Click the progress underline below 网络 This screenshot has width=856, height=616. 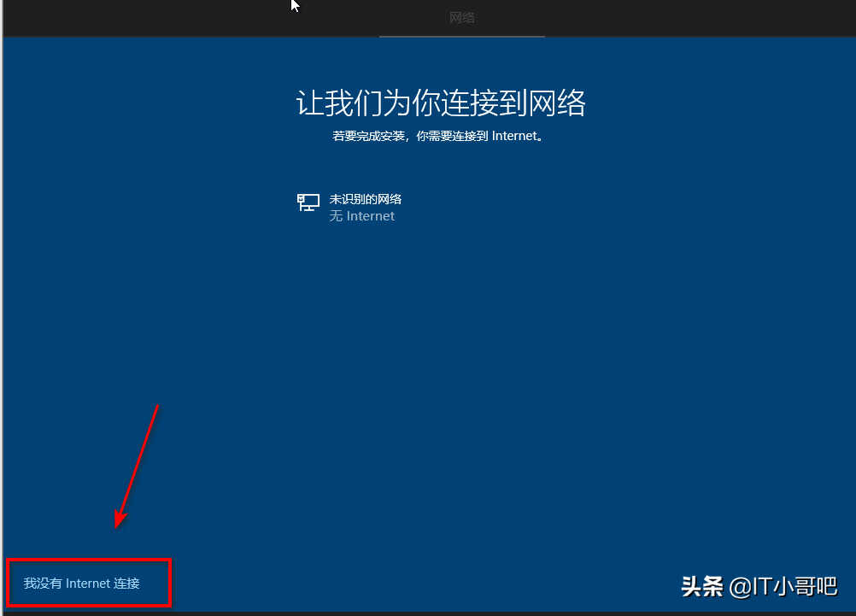point(461,35)
